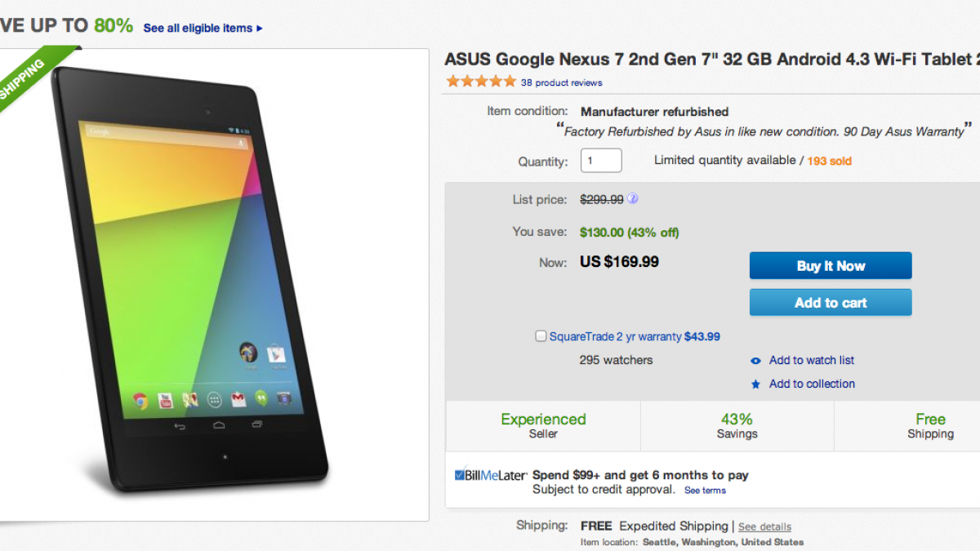Tick the SquareTrade 2 yr warranty checkbox
980x551 pixels.
(541, 336)
